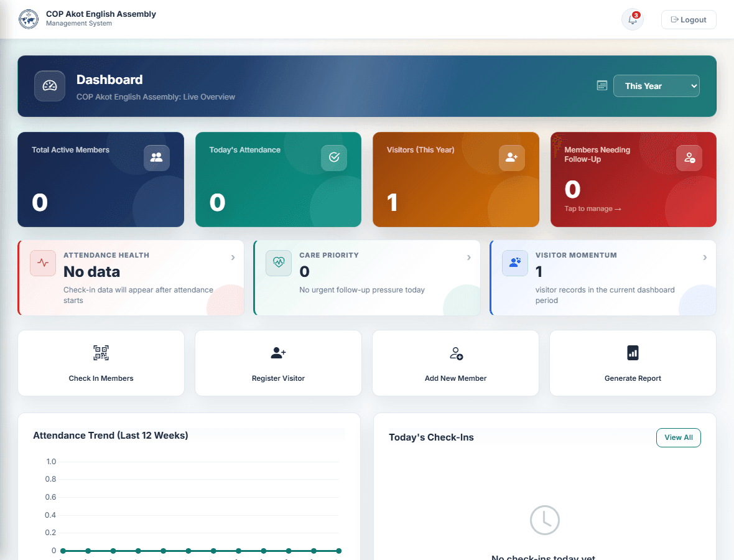Click the person-minus icon on Follow-Up card
Screen dimensions: 734x560
point(689,158)
